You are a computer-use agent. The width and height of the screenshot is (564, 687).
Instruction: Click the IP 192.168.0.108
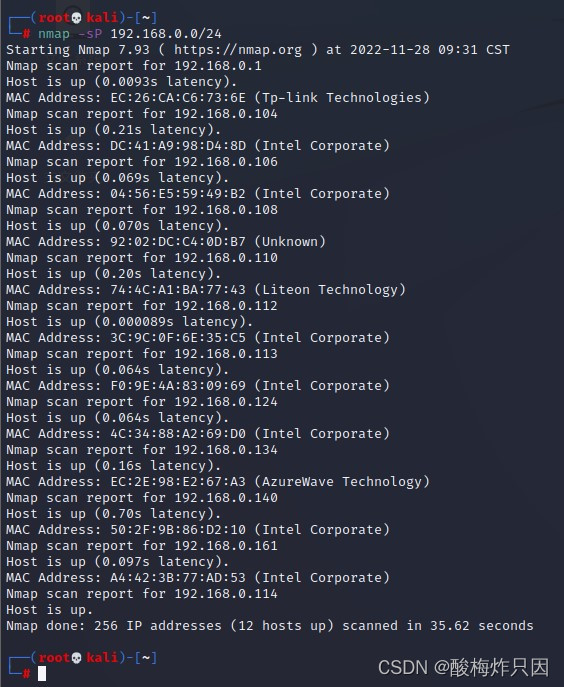(226, 210)
